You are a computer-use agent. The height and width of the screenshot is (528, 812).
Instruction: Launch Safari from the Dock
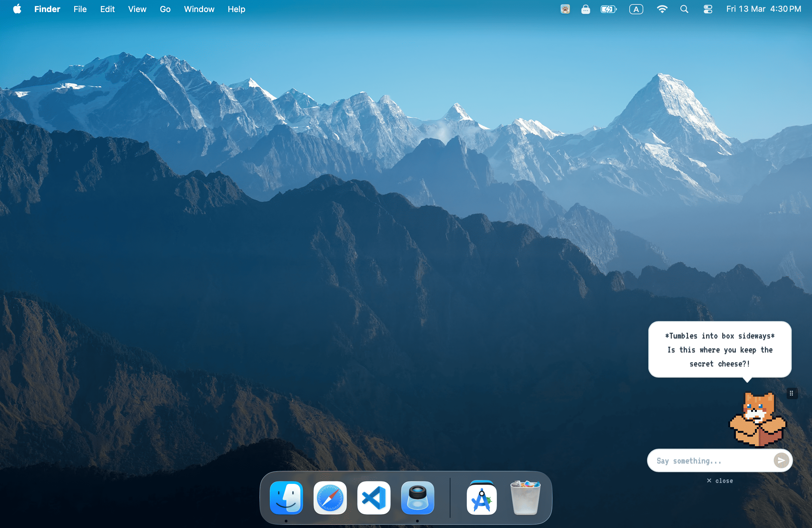(330, 498)
